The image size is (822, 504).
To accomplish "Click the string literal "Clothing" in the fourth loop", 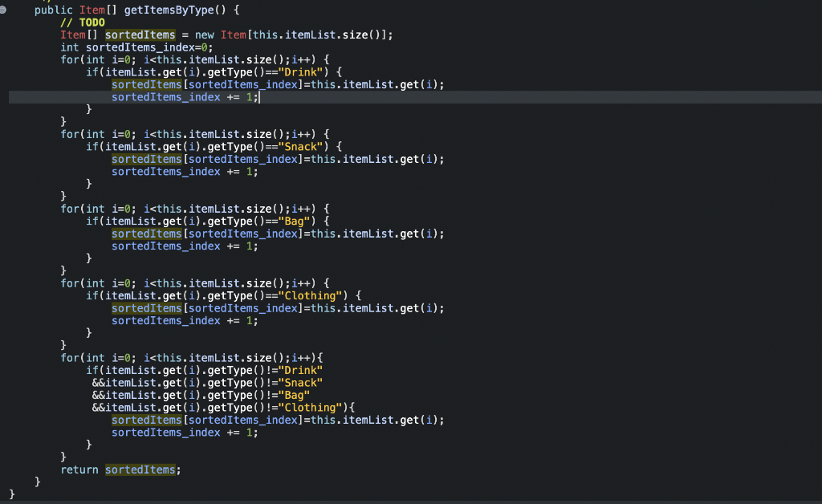I will [x=313, y=295].
